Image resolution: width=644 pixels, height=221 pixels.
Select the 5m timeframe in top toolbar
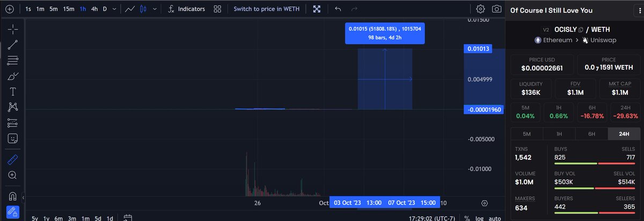point(54,9)
